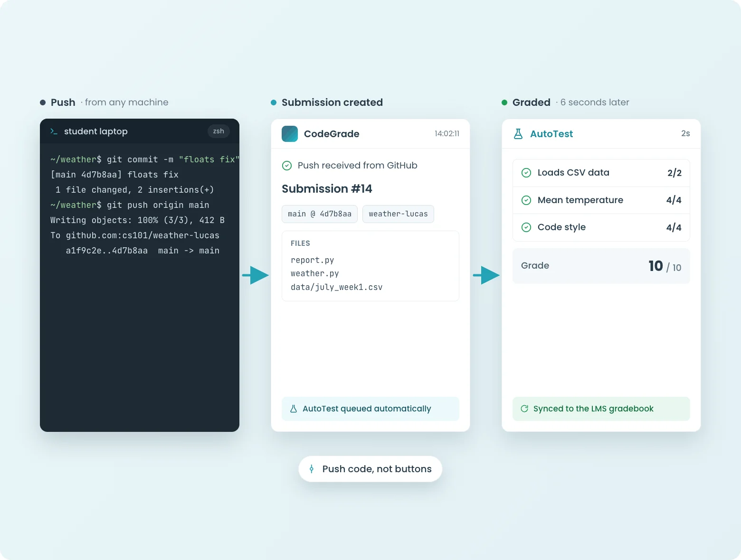Screen dimensions: 741x560
Task: Click the AutoTest title text
Action: pyautogui.click(x=551, y=134)
